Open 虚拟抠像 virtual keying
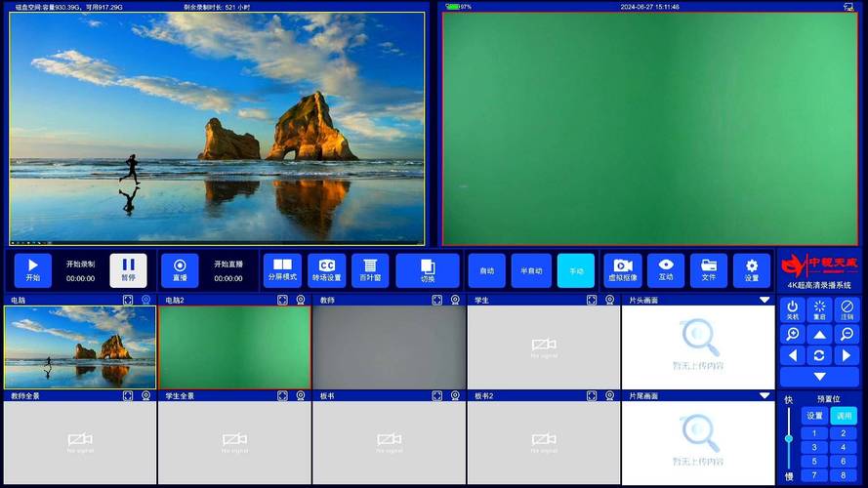Image resolution: width=868 pixels, height=488 pixels. point(622,270)
